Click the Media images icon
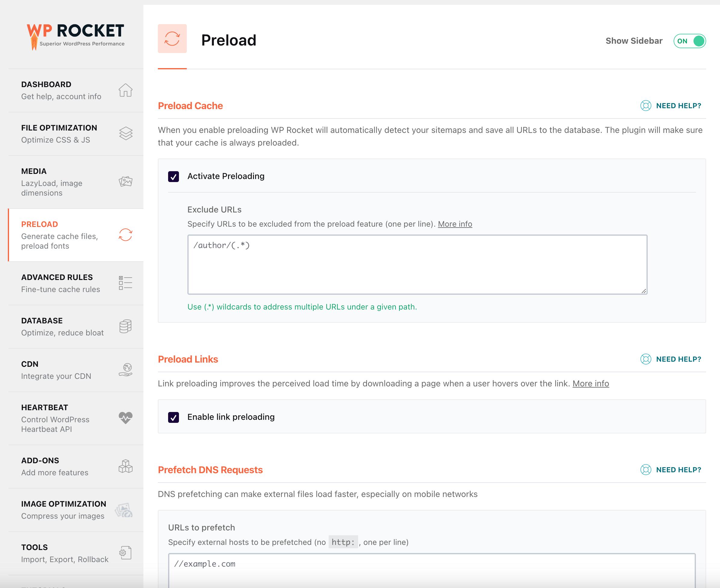 tap(126, 181)
